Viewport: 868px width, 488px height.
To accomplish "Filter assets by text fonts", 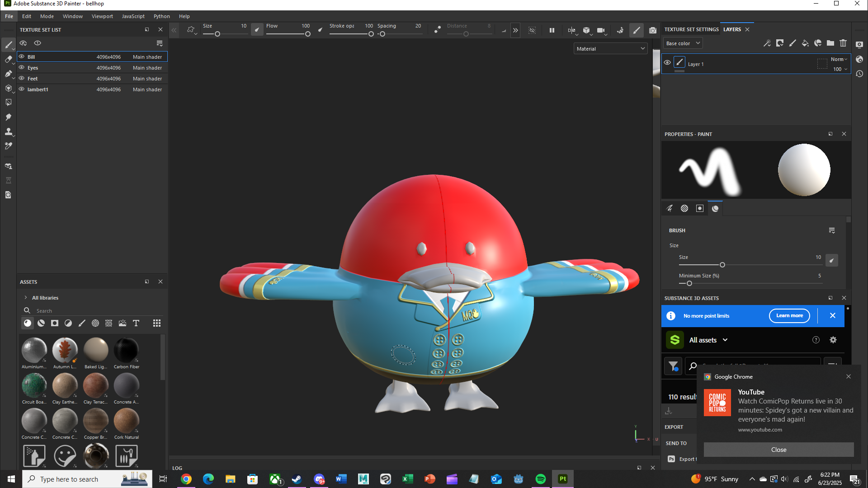I will click(x=136, y=323).
